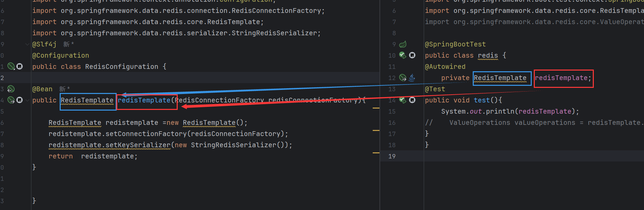Click the author hint next to @Slf4j
Image resolution: width=644 pixels, height=210 pixels.
(x=69, y=44)
